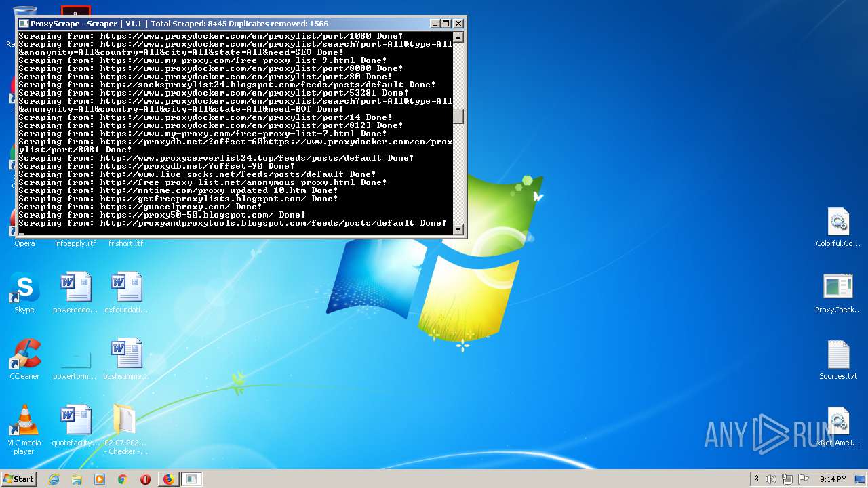The width and height of the screenshot is (868, 488).
Task: Click the my-proxy.com free-proxy-list-7 line
Action: click(x=203, y=134)
